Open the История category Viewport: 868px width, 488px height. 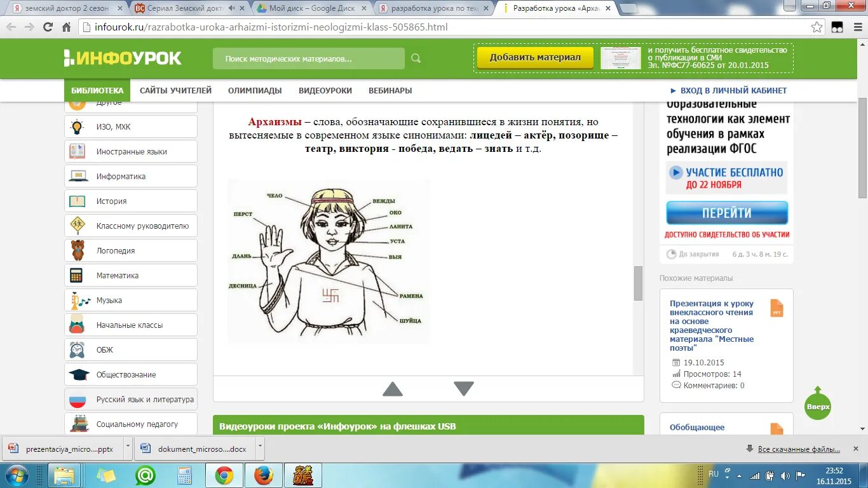[131, 201]
